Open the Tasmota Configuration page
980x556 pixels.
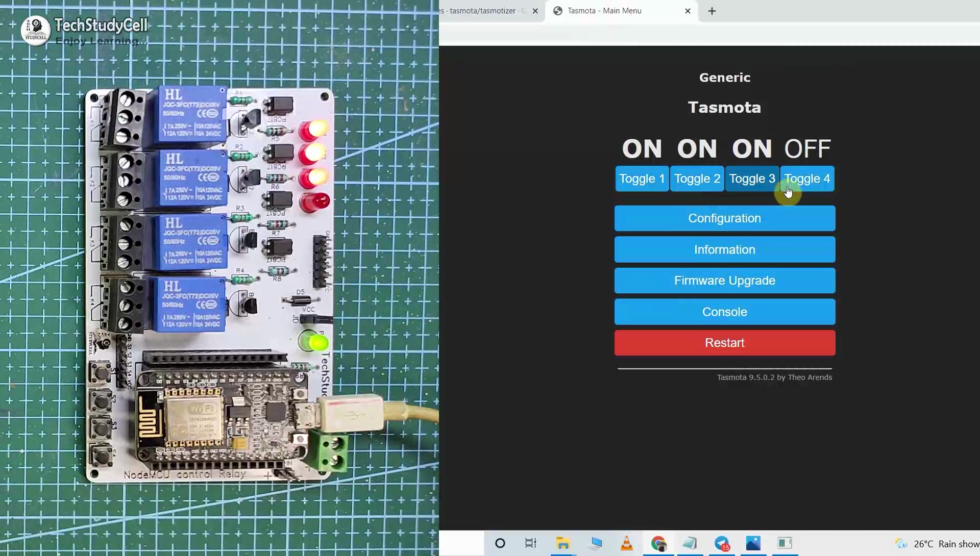point(724,218)
